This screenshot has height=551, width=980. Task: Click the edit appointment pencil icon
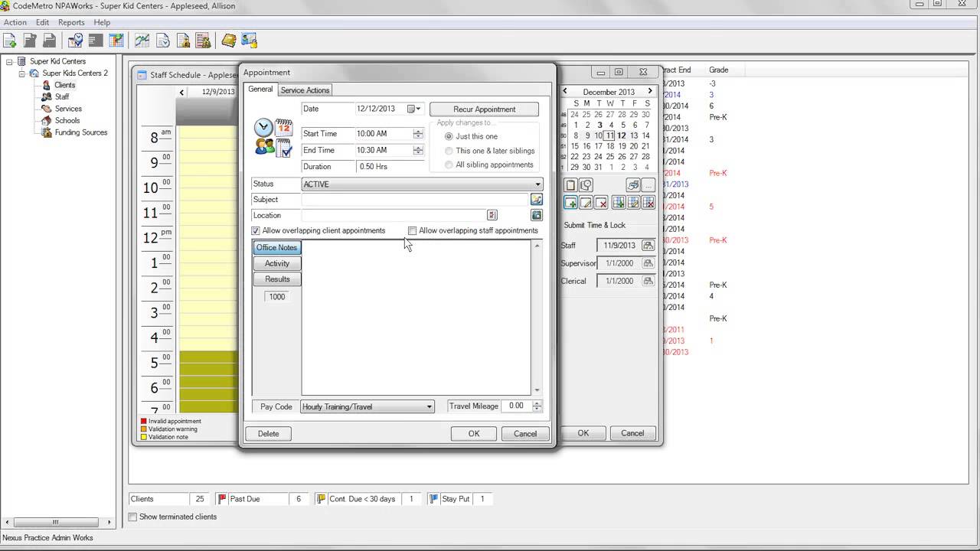point(586,203)
